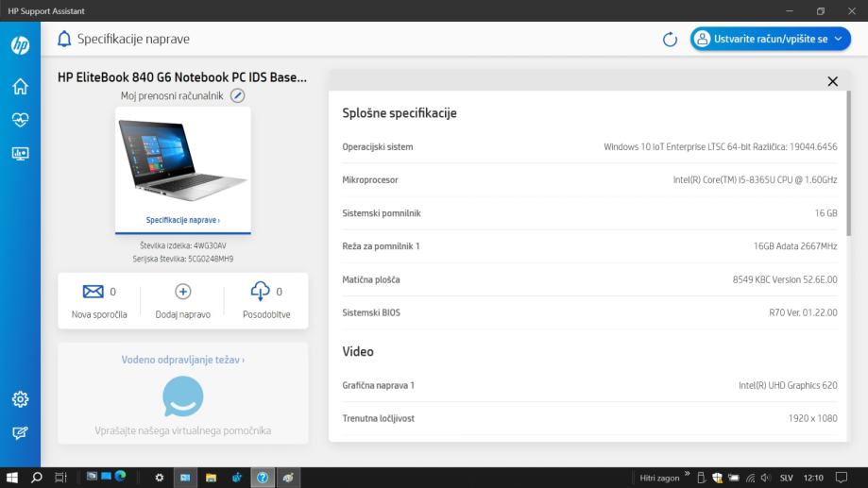Image resolution: width=868 pixels, height=488 pixels.
Task: Click the HP logo at top left
Action: [20, 46]
